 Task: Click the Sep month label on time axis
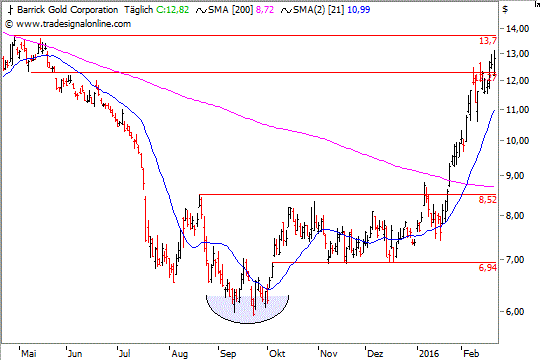pos(228,354)
